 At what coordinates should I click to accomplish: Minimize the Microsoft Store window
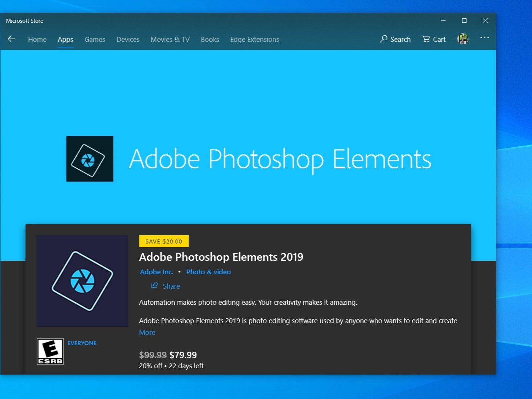pyautogui.click(x=443, y=21)
